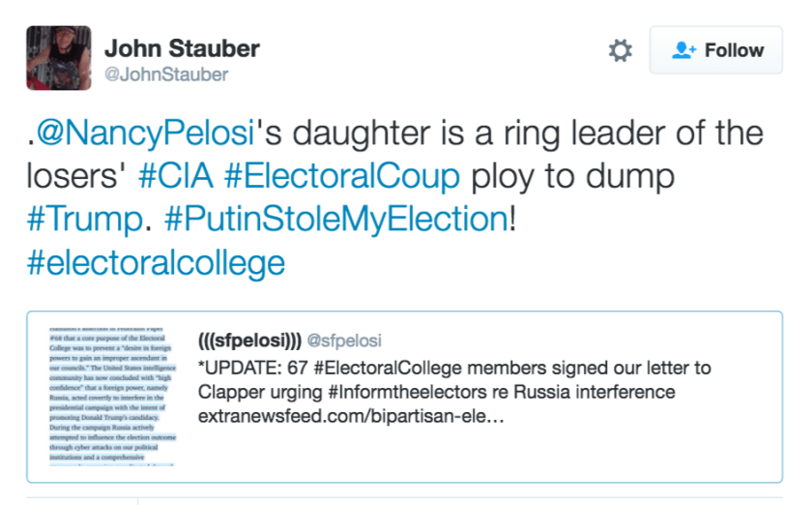
Task: Open John Stauber's display name link
Action: point(182,47)
